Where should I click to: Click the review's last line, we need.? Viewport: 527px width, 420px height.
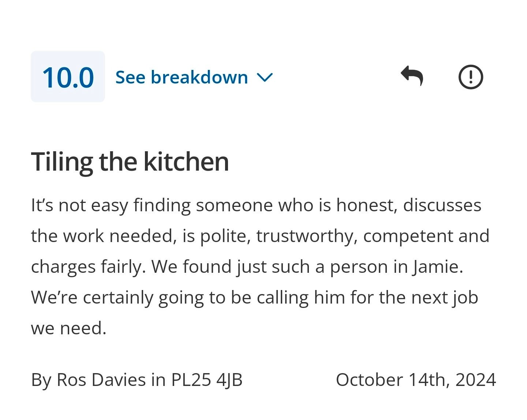click(68, 328)
